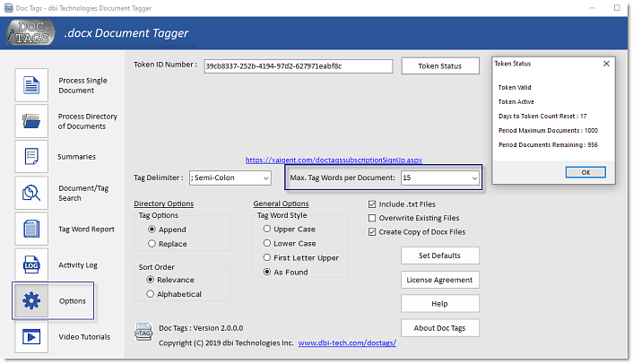Enable Overwrite Existing Files checkbox

[372, 218]
